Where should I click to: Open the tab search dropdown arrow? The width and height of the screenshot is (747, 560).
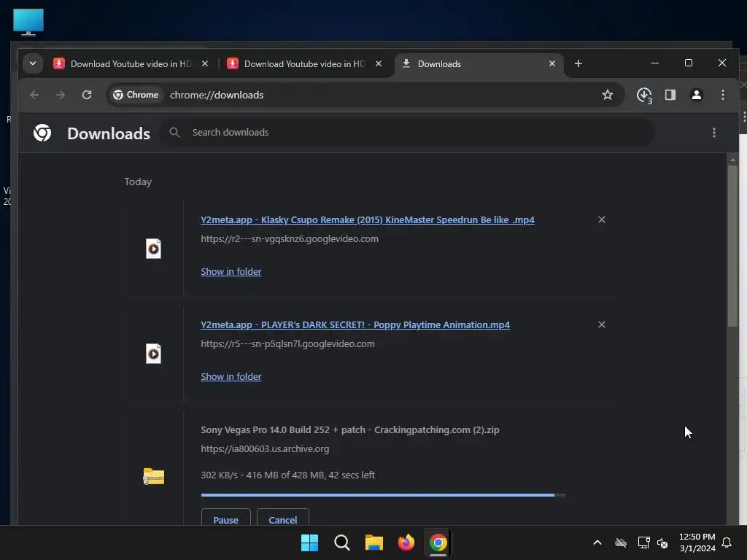click(x=32, y=63)
